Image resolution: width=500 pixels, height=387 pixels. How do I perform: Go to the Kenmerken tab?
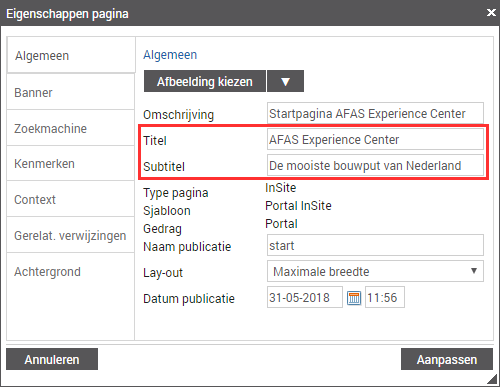click(x=70, y=164)
